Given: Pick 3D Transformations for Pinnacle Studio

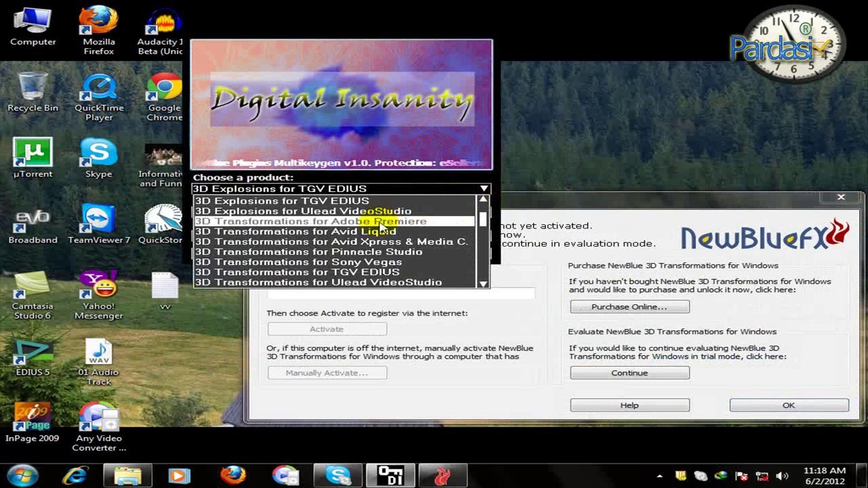Looking at the screenshot, I should pyautogui.click(x=335, y=251).
